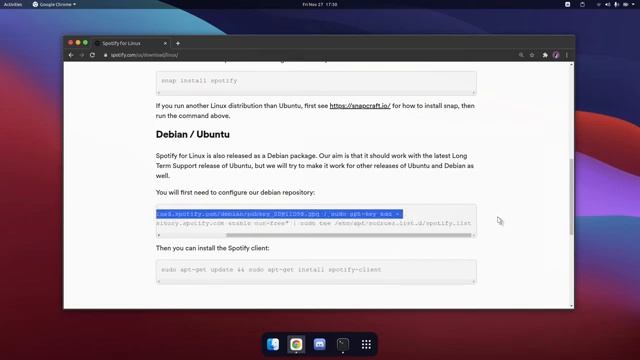The image size is (640, 360).
Task: Click 'You will first need to configure' text
Action: [x=235, y=192]
